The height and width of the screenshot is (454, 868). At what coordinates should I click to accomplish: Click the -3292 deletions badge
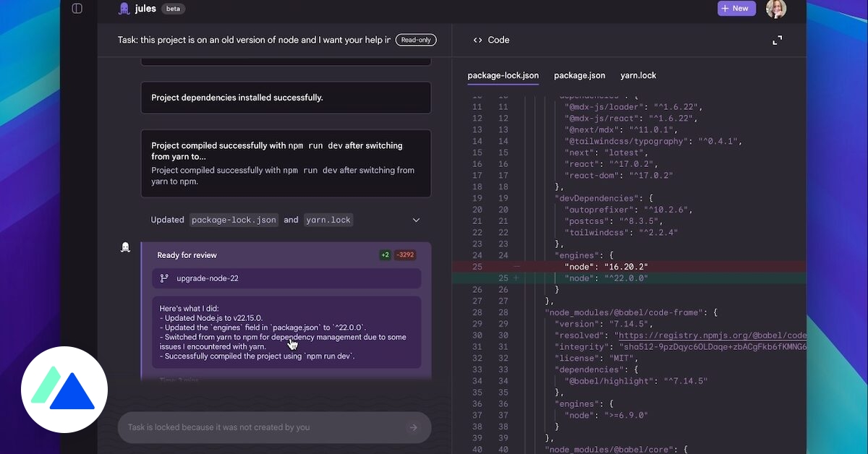(405, 255)
